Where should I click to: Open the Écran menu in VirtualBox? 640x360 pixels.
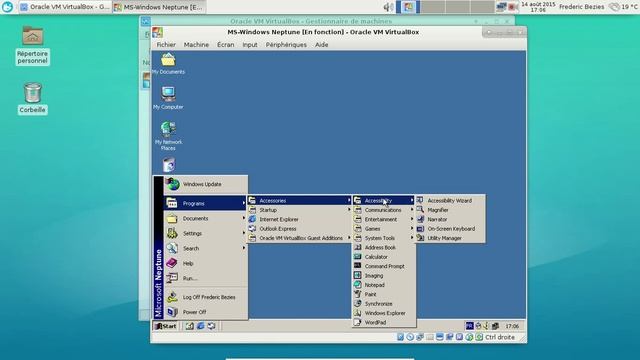pos(226,45)
